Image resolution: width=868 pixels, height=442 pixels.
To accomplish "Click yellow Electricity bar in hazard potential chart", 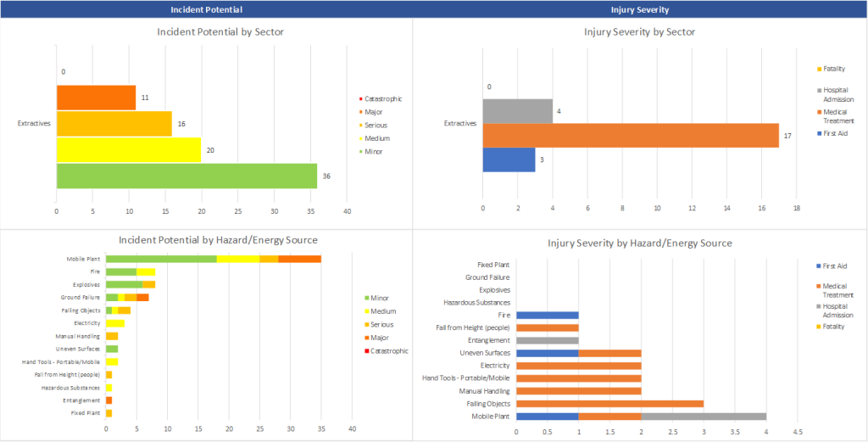I will point(115,323).
